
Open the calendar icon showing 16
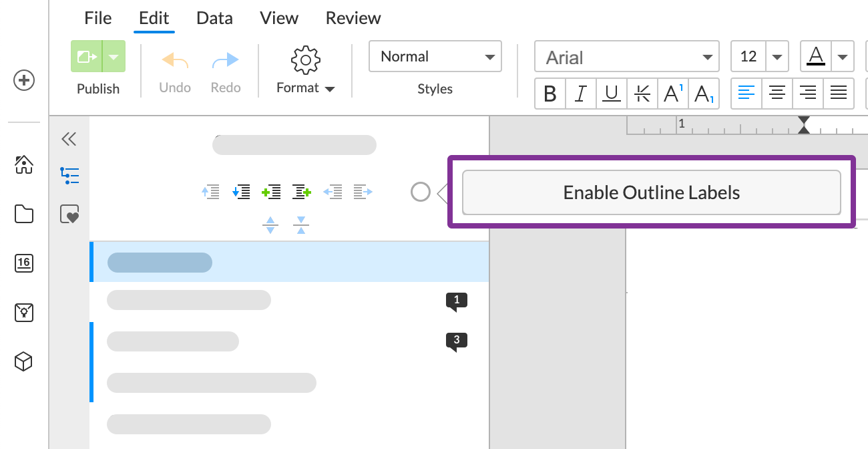pyautogui.click(x=24, y=263)
